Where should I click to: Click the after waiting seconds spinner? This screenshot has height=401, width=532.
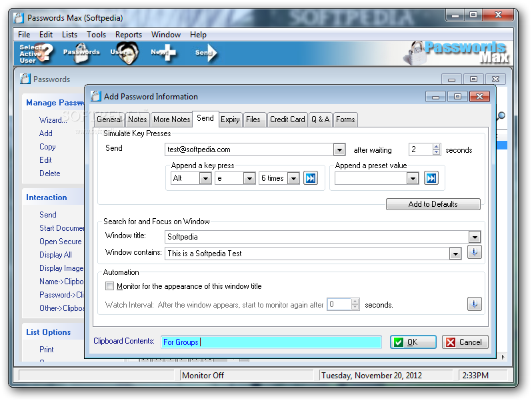436,149
